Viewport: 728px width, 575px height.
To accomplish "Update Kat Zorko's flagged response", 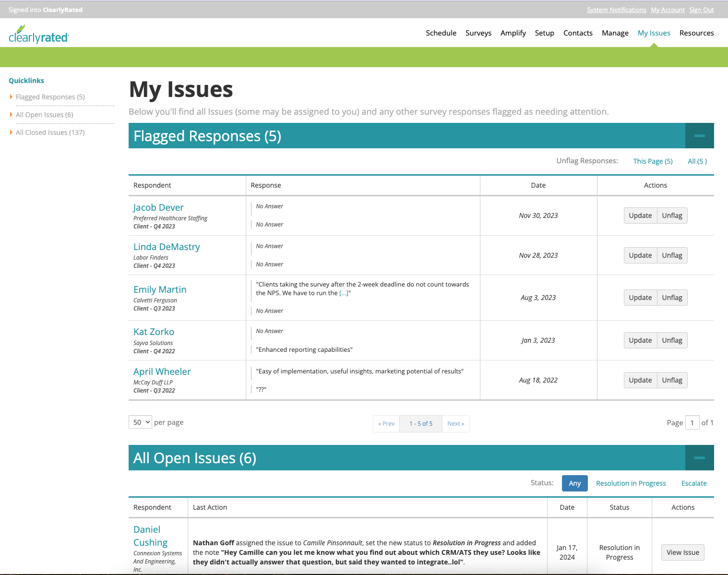I will coord(640,340).
